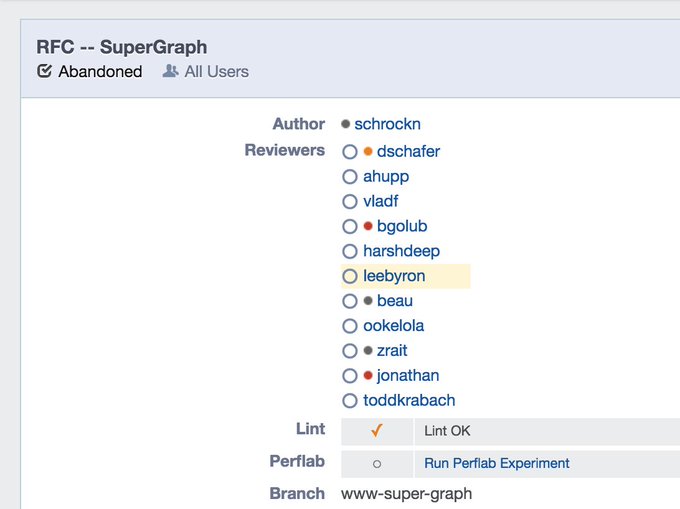Select the review circle for ahupp
The height and width of the screenshot is (509, 680).
[x=350, y=176]
